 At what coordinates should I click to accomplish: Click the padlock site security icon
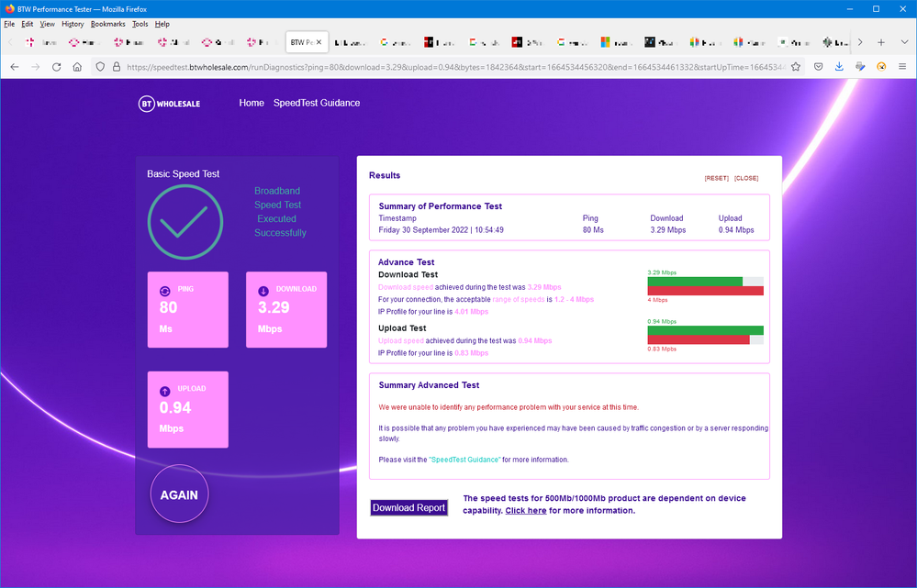(x=116, y=67)
